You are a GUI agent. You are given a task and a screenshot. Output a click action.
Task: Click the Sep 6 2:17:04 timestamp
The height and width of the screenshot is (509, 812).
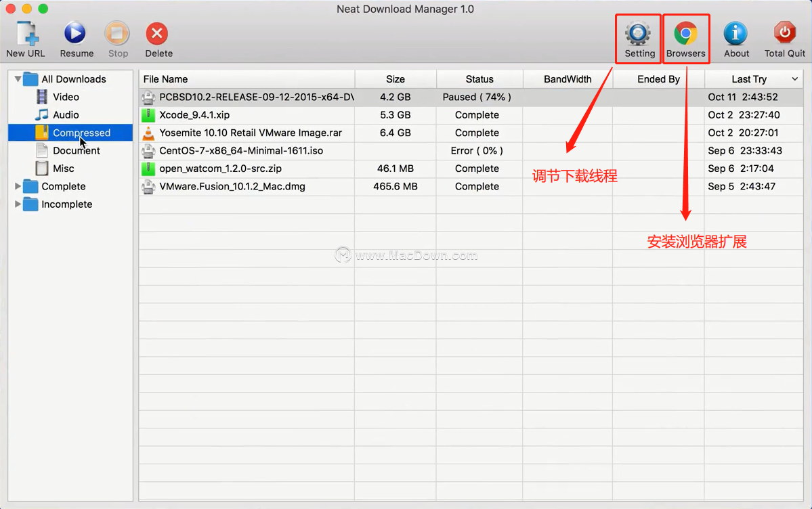[x=740, y=169]
